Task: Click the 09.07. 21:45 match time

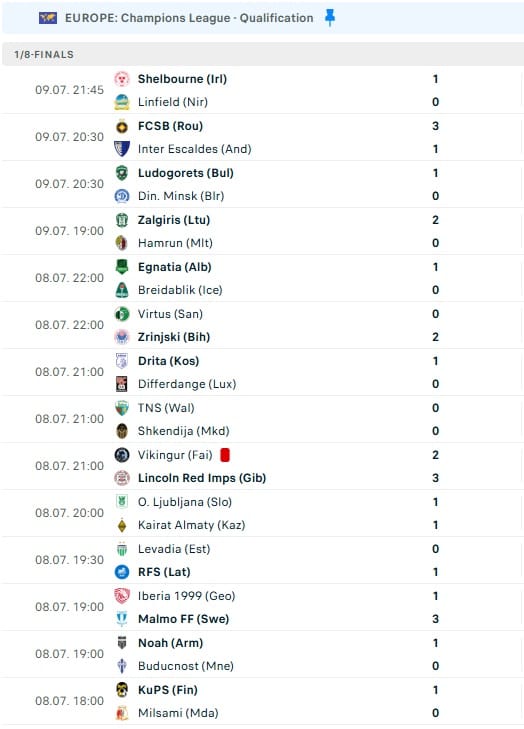Action: [x=69, y=90]
